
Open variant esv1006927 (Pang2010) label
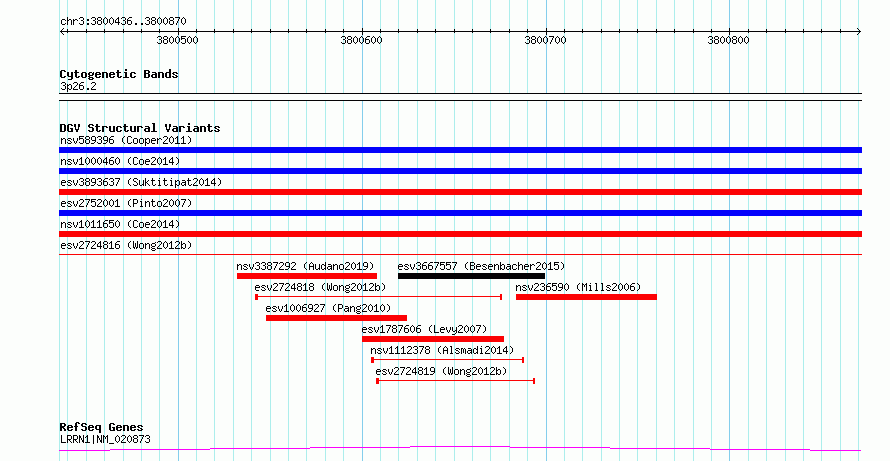[x=329, y=308]
